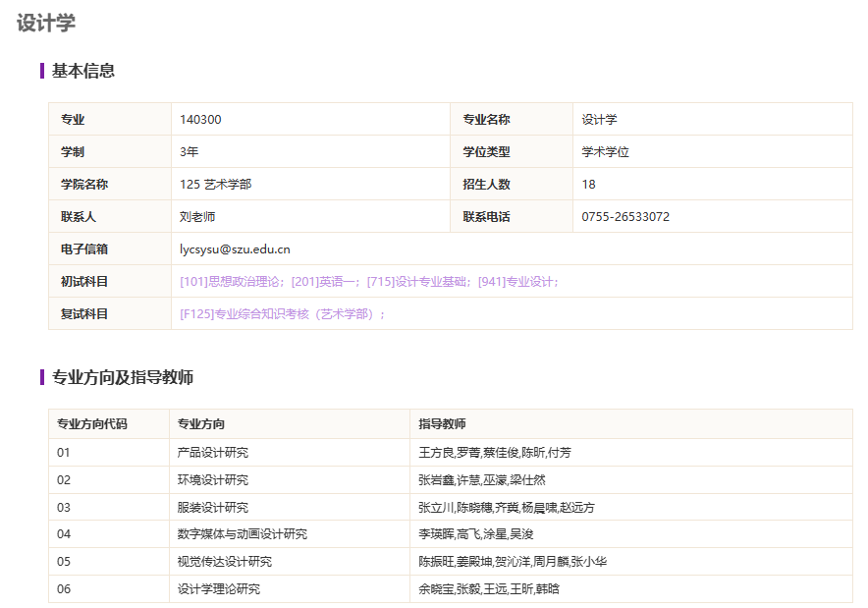Click the 专业方向代码 column header
The width and height of the screenshot is (868, 608).
click(x=92, y=424)
